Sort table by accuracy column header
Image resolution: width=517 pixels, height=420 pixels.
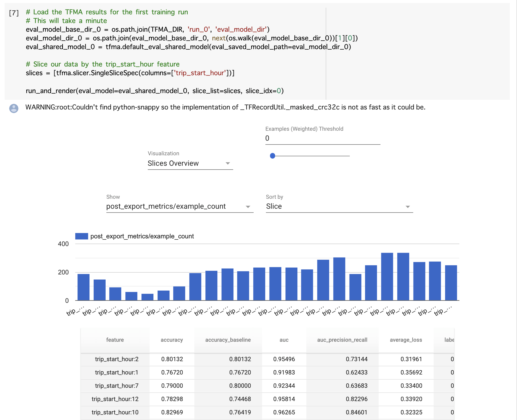[172, 340]
